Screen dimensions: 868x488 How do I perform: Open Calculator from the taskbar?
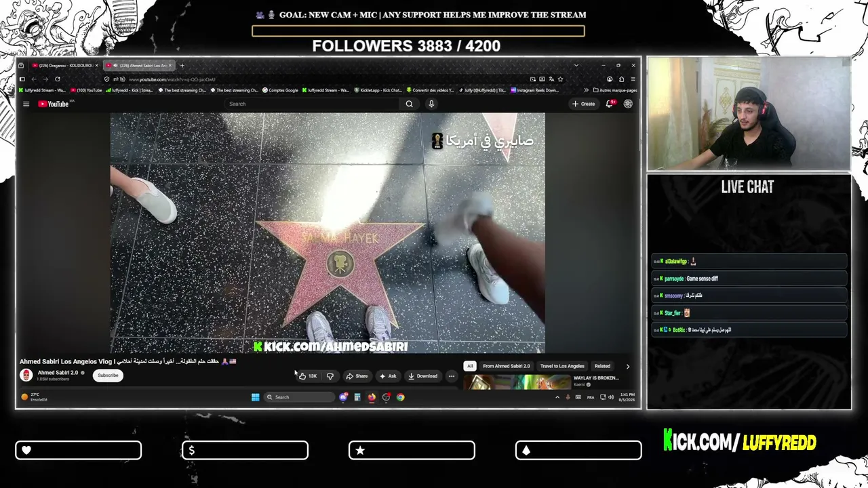(x=357, y=397)
